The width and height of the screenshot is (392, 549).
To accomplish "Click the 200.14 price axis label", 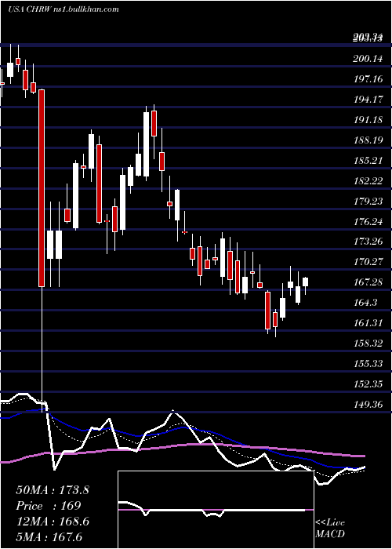I will 368,59.
